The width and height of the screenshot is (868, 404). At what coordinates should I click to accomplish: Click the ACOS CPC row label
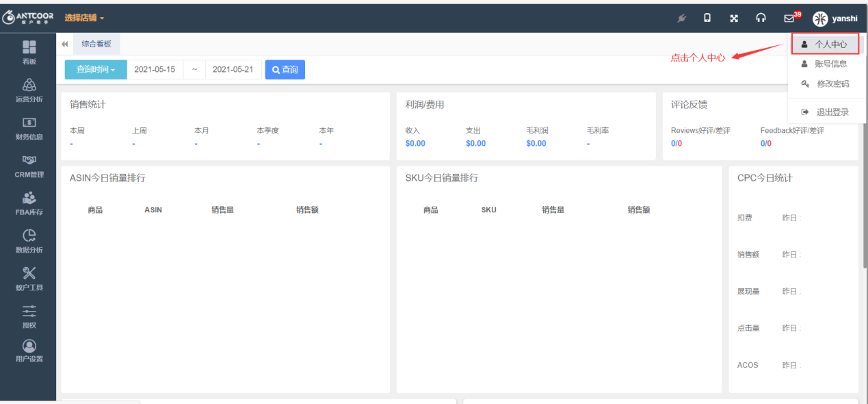pyautogui.click(x=748, y=365)
